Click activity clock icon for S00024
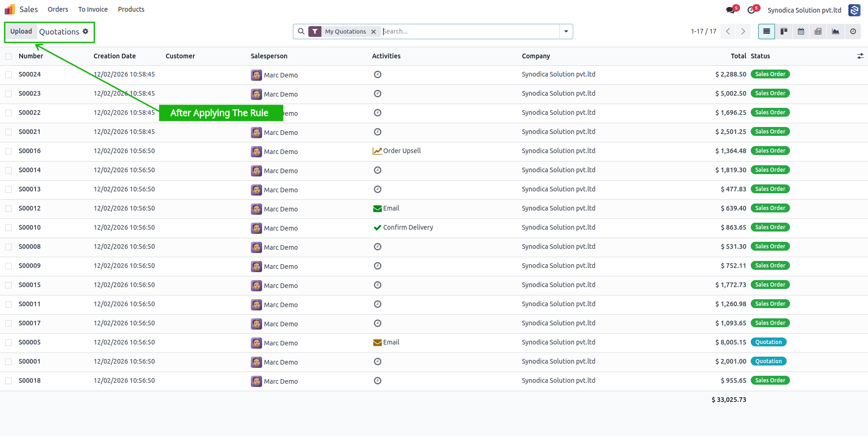This screenshot has height=436, width=868. tap(377, 74)
